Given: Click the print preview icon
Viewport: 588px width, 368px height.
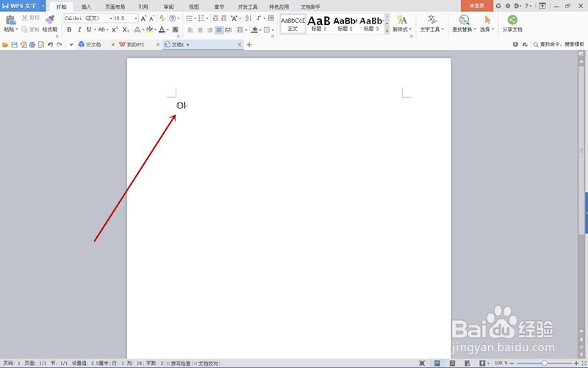Looking at the screenshot, I should click(41, 45).
